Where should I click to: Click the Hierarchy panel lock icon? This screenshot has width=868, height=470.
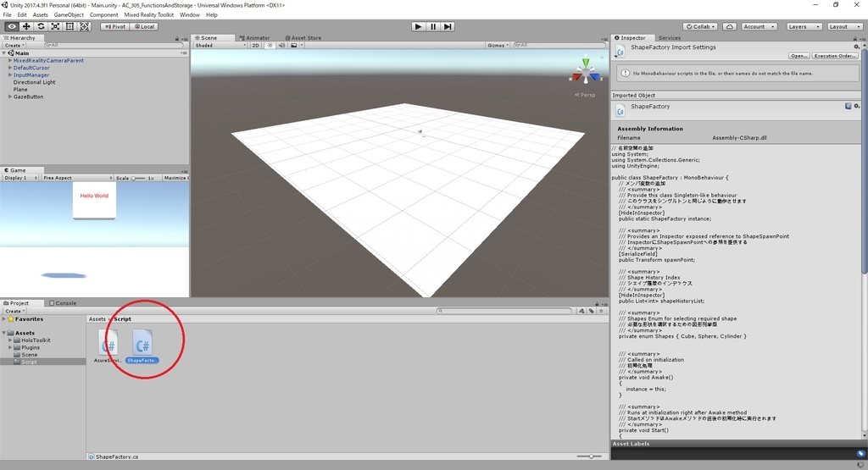[177, 38]
